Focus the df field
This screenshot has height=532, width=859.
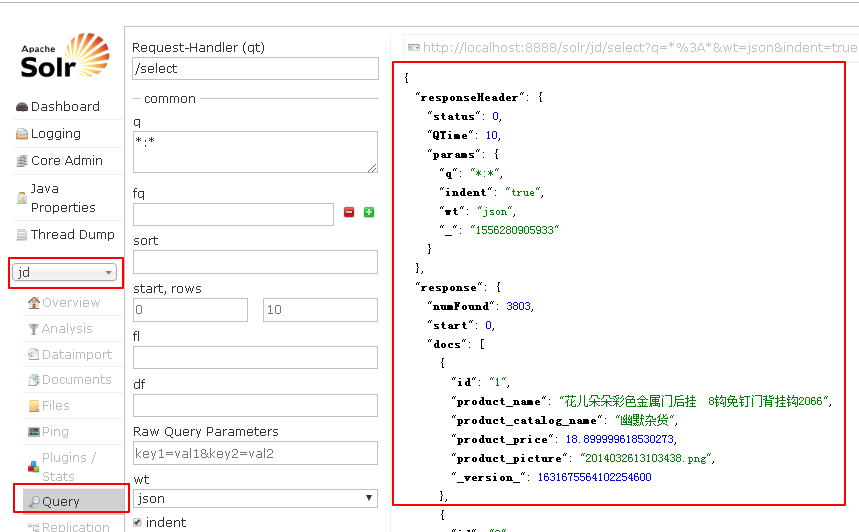point(255,405)
